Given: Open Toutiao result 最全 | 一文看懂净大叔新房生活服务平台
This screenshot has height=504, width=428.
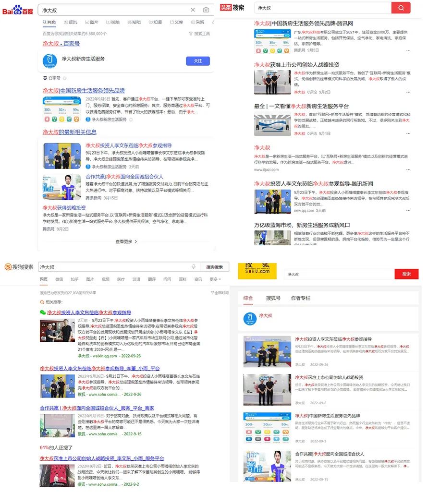Looking at the screenshot, I should pyautogui.click(x=301, y=106).
